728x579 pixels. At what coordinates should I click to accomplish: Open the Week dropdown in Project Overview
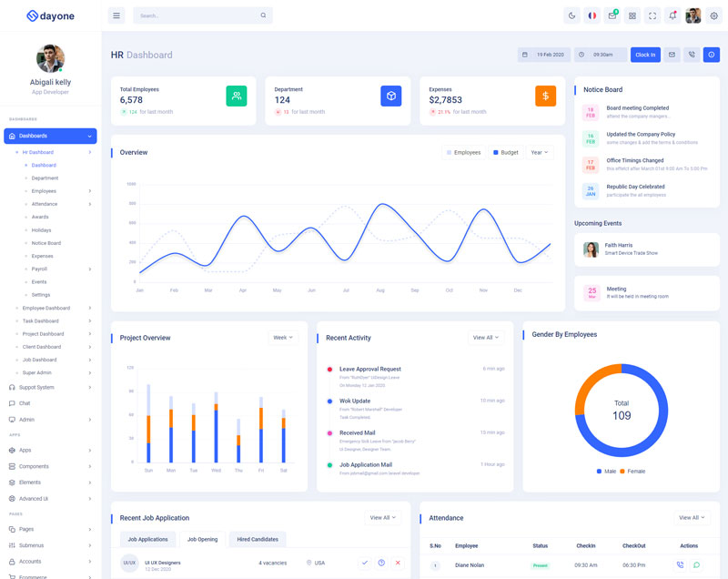coord(283,338)
